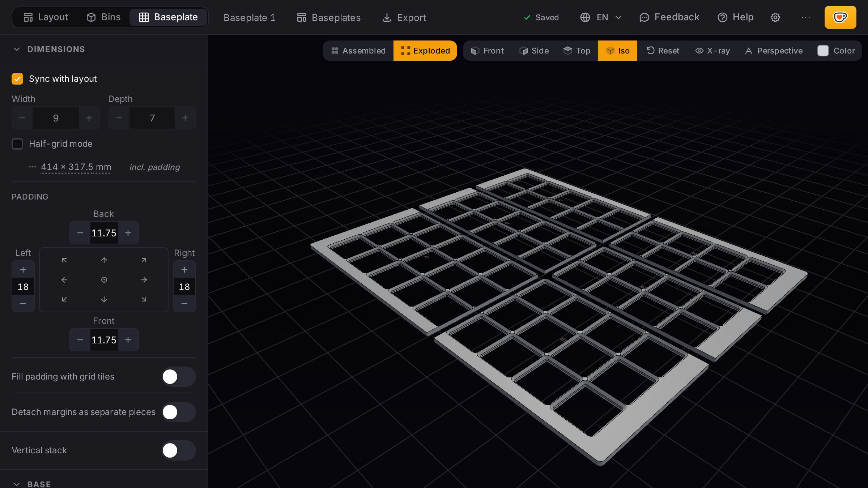The height and width of the screenshot is (488, 868).
Task: Open the Help button
Action: [x=736, y=17]
